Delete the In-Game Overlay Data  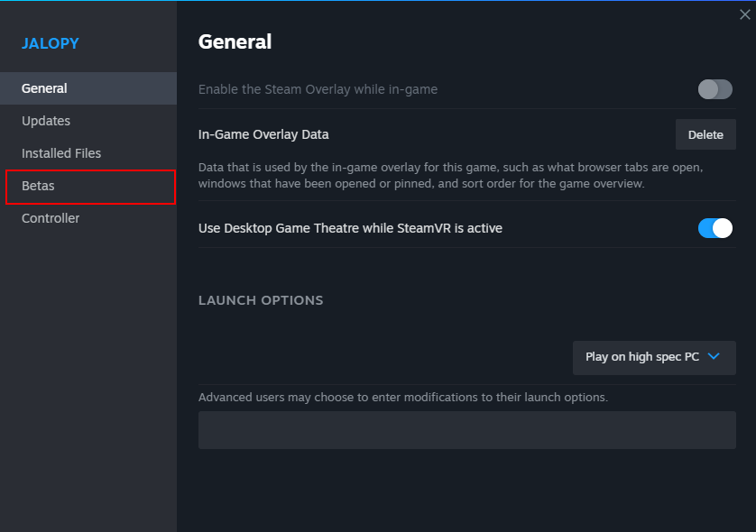[705, 134]
